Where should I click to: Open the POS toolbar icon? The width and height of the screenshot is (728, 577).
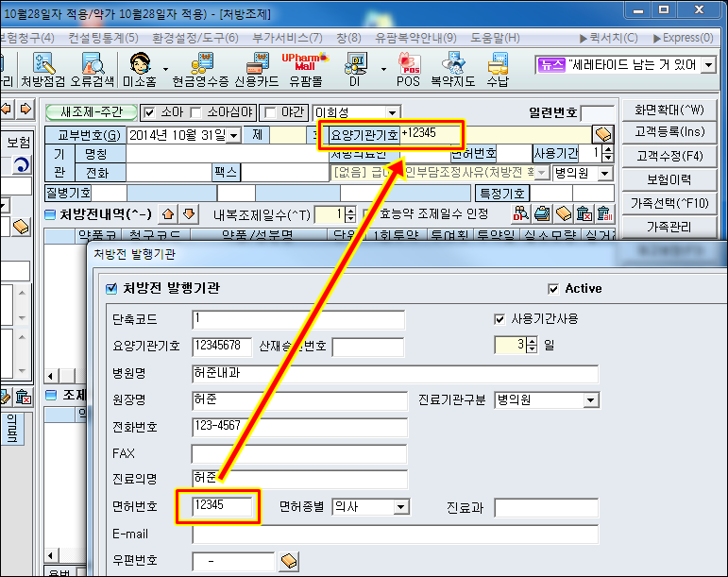(410, 70)
